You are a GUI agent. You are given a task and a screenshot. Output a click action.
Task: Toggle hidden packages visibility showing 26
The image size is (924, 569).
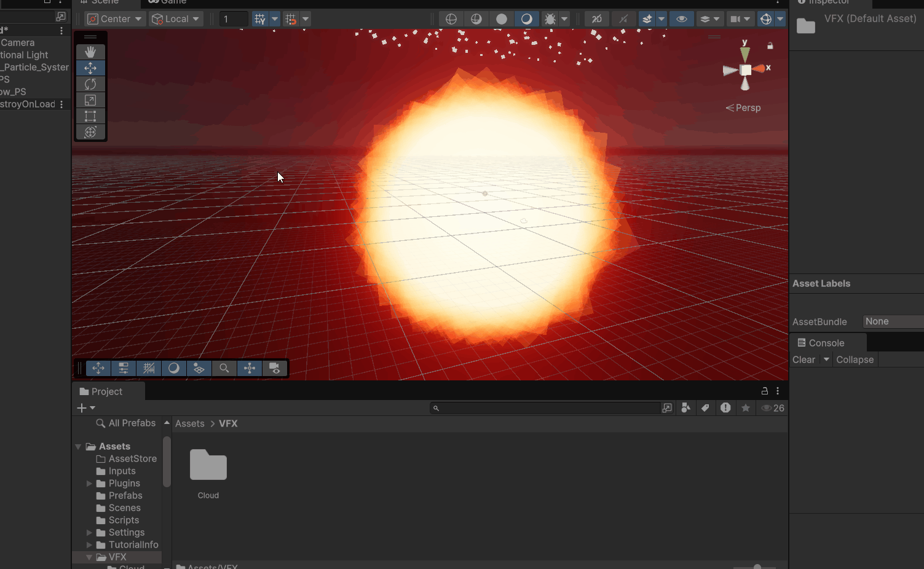pyautogui.click(x=773, y=408)
